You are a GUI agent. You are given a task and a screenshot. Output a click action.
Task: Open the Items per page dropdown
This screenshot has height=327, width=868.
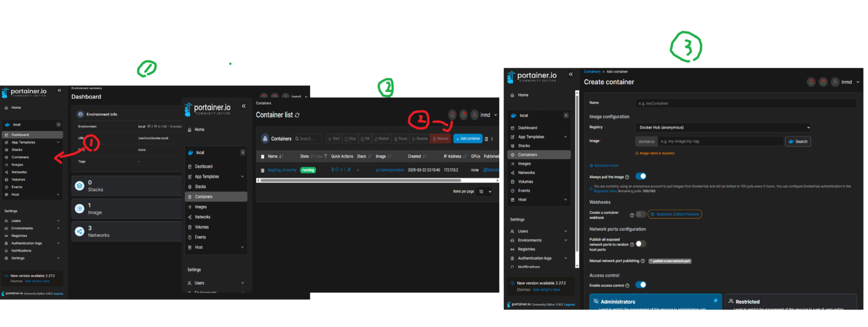point(485,192)
